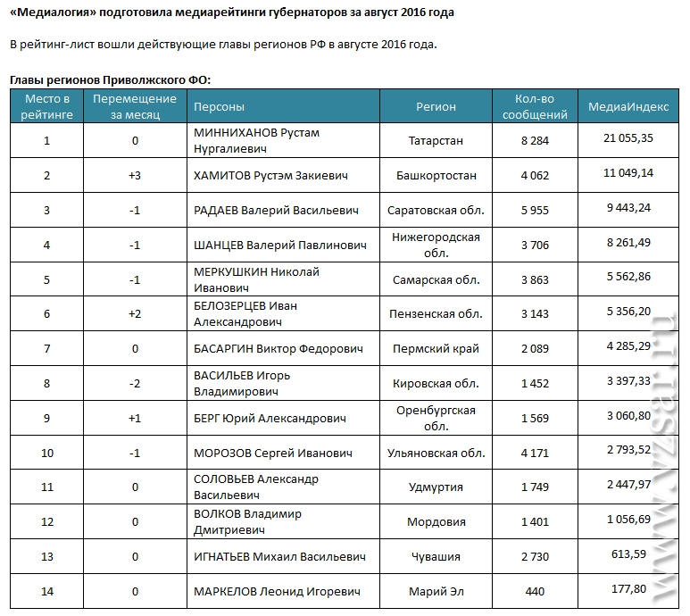Image resolution: width=690 pixels, height=616 pixels.
Task: Click the MediaIndex value 9 443,24
Action: (628, 208)
